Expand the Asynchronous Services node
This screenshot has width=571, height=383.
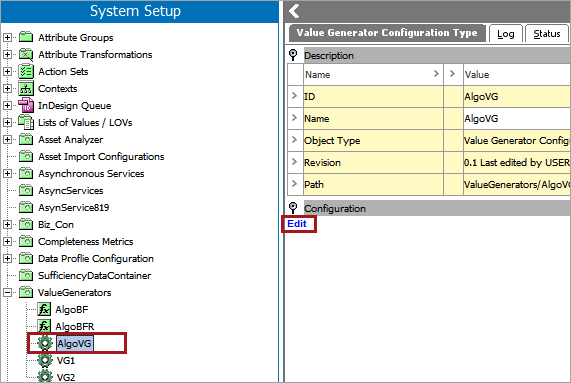click(7, 173)
